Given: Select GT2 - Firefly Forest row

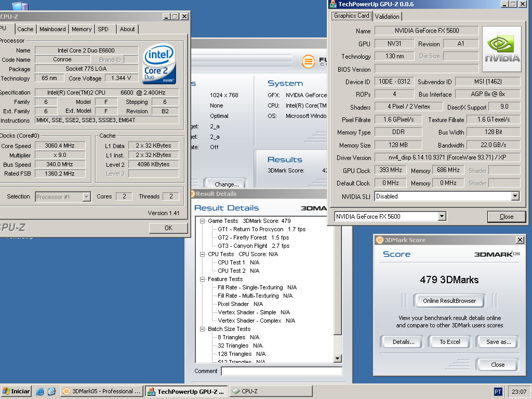Looking at the screenshot, I should click(254, 237).
